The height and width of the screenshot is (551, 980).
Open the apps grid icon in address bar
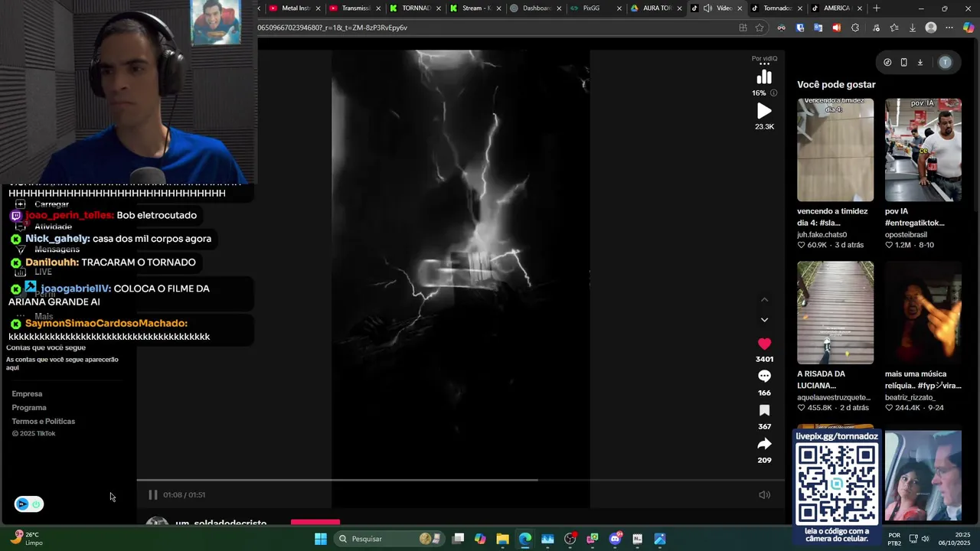click(x=743, y=28)
